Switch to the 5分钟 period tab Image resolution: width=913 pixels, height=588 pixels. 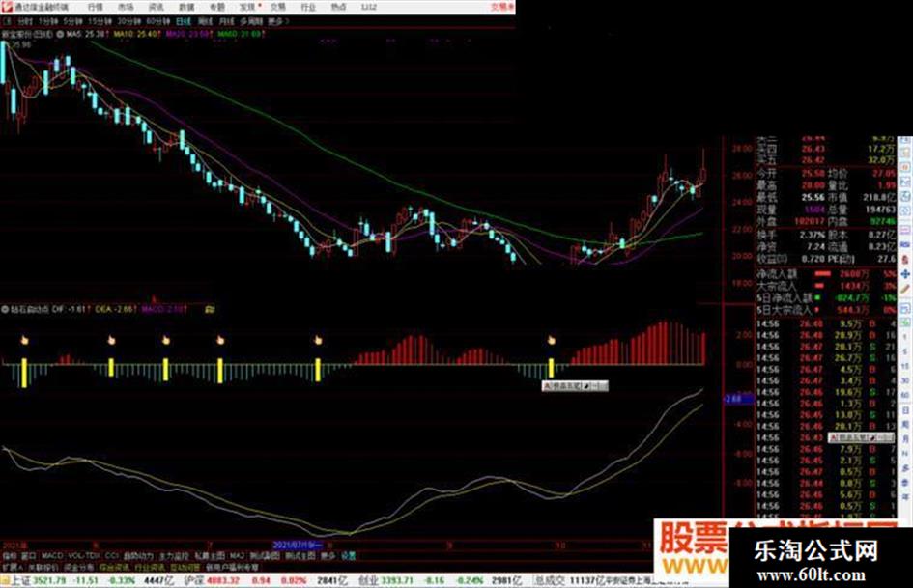click(72, 21)
